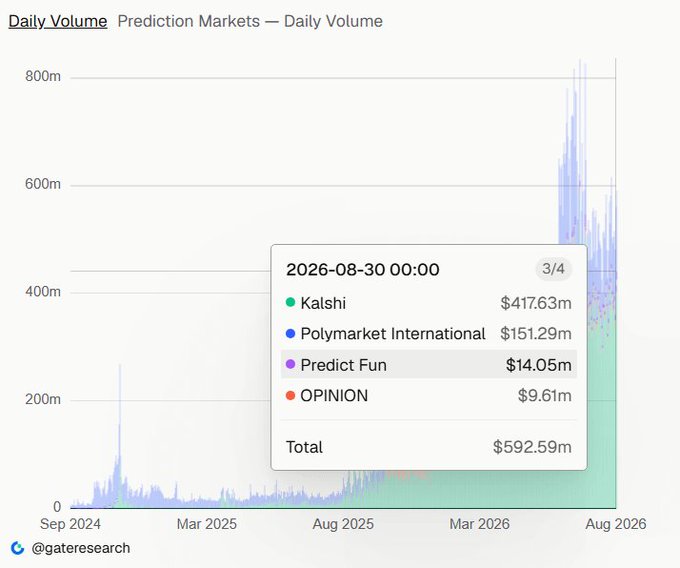This screenshot has width=680, height=568.
Task: Open the Daily Volume link
Action: 58,21
